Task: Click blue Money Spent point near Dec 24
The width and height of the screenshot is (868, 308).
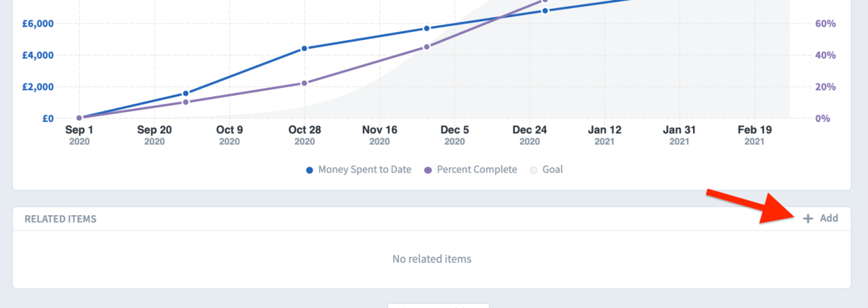Action: (x=545, y=11)
